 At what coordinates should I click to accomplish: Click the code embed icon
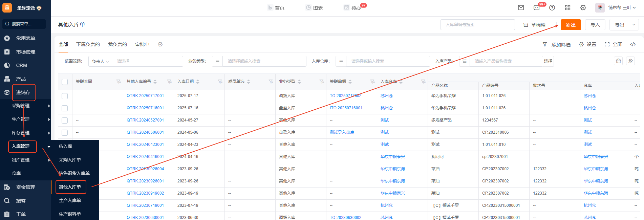[632, 44]
